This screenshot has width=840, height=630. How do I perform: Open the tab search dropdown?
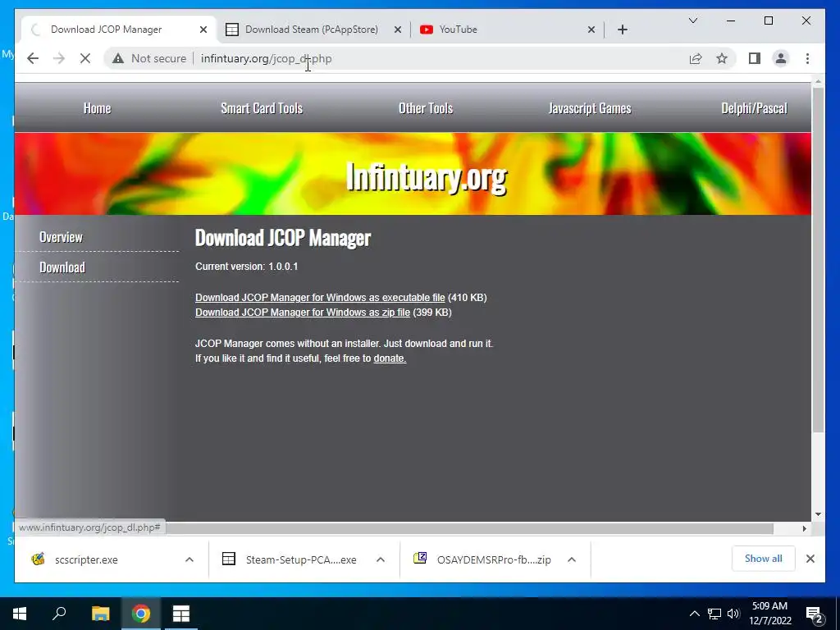692,21
